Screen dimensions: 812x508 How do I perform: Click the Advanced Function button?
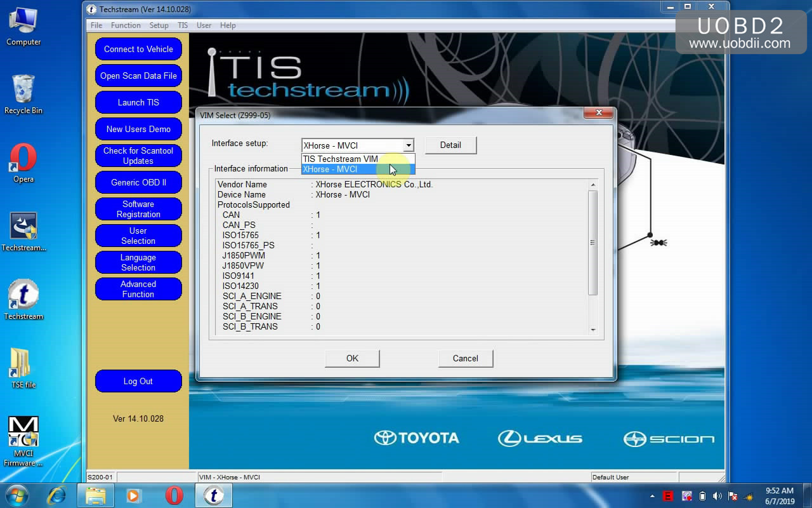(138, 289)
